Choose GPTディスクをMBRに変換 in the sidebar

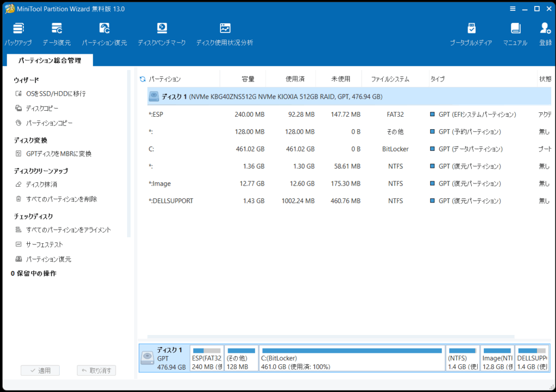(x=59, y=154)
